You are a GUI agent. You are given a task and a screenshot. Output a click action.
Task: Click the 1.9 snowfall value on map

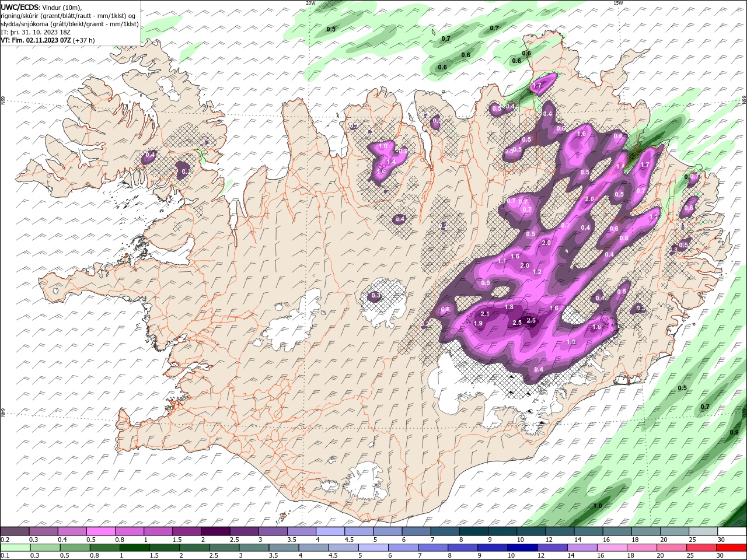(x=479, y=323)
